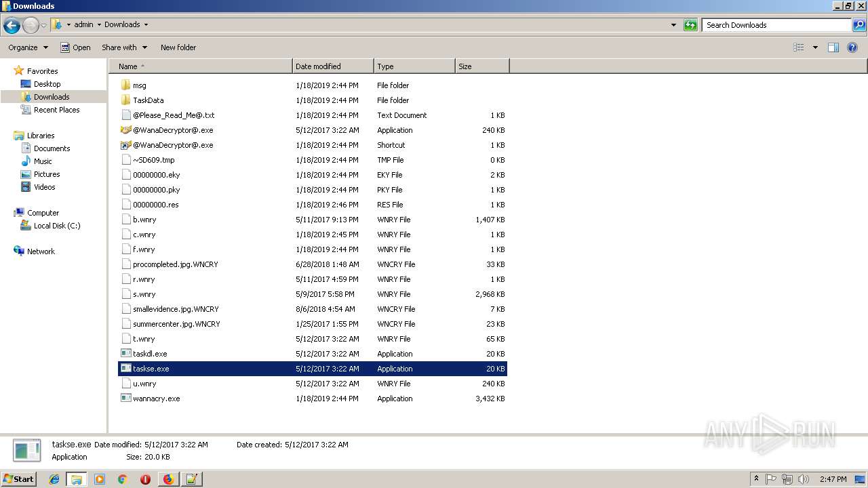Image resolution: width=868 pixels, height=488 pixels.
Task: Go back with the Back arrow button
Action: tap(12, 26)
